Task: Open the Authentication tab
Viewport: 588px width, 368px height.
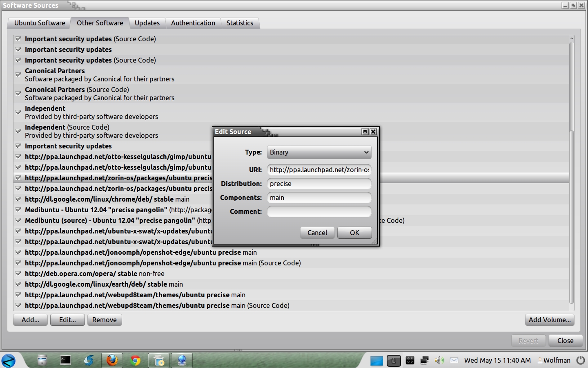Action: (193, 23)
